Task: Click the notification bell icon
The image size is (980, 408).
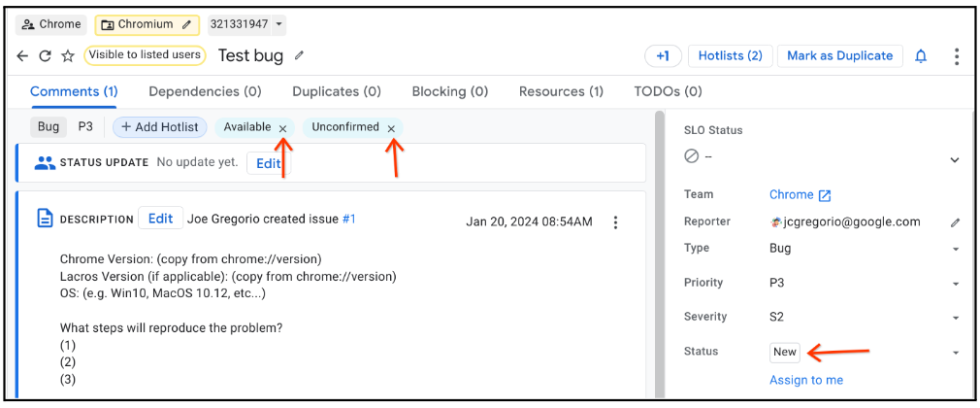Action: (x=921, y=56)
